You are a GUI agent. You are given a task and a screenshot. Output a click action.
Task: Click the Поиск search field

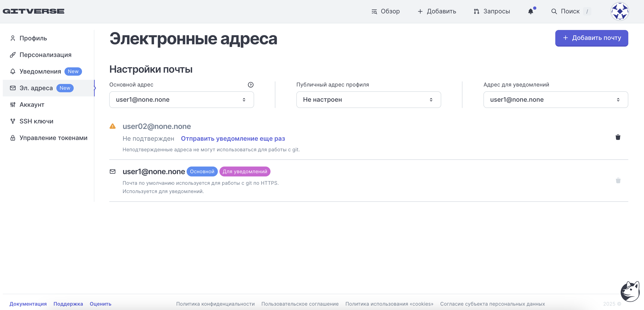coord(571,11)
